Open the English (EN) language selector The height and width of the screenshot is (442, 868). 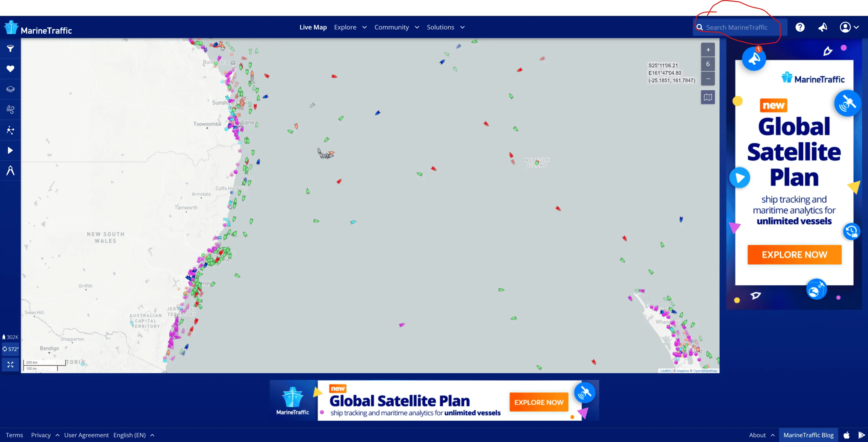tap(129, 435)
